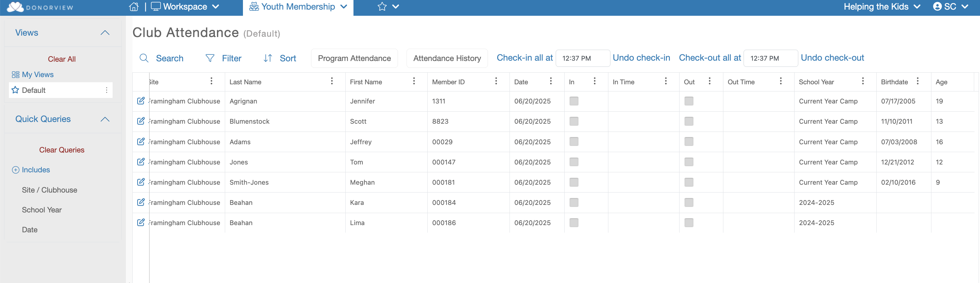The height and width of the screenshot is (283, 980).
Task: Check the In box for Tom Jones
Action: 574,162
